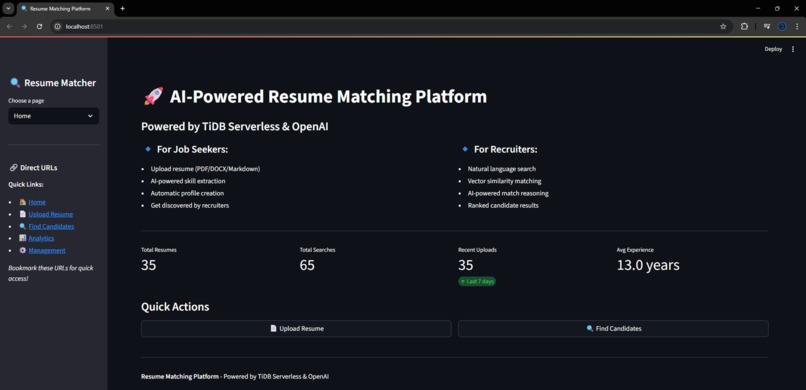Click the Deploy button
The image size is (806, 390).
tap(773, 49)
